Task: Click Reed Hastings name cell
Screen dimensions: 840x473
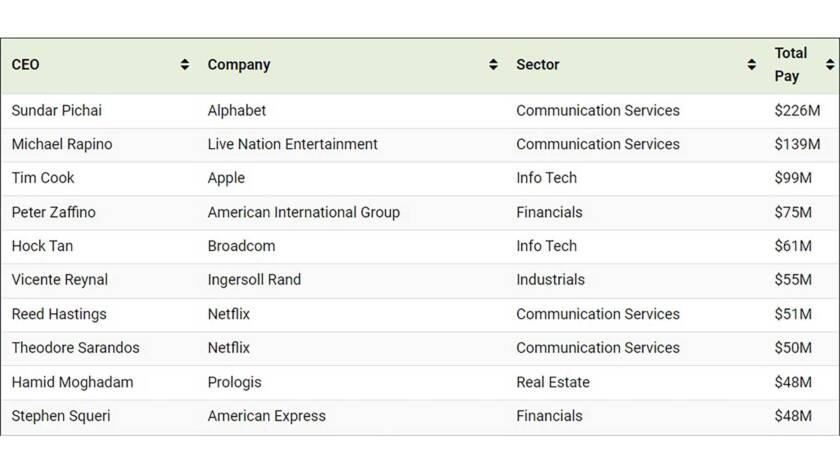Action: [59, 314]
